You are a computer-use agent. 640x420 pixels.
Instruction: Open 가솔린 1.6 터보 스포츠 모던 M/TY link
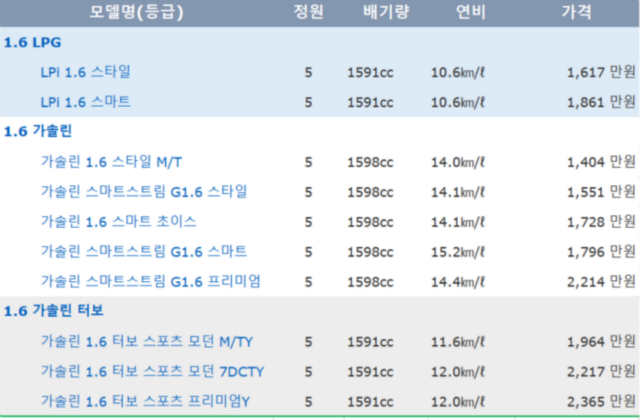147,342
